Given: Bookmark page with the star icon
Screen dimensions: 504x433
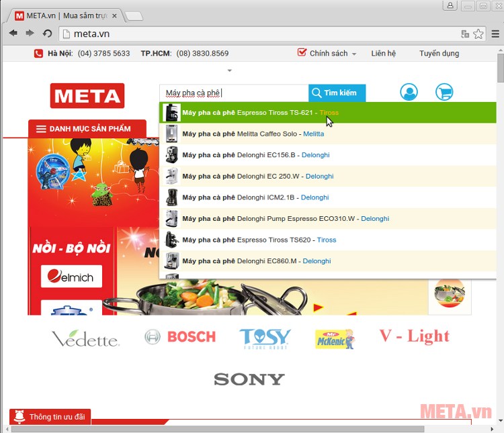Looking at the screenshot, I should (478, 34).
